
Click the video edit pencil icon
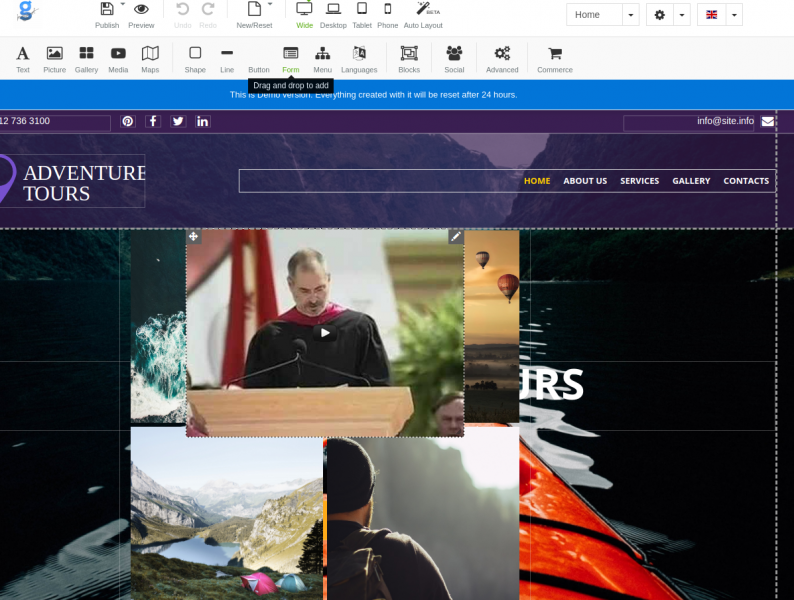point(456,236)
